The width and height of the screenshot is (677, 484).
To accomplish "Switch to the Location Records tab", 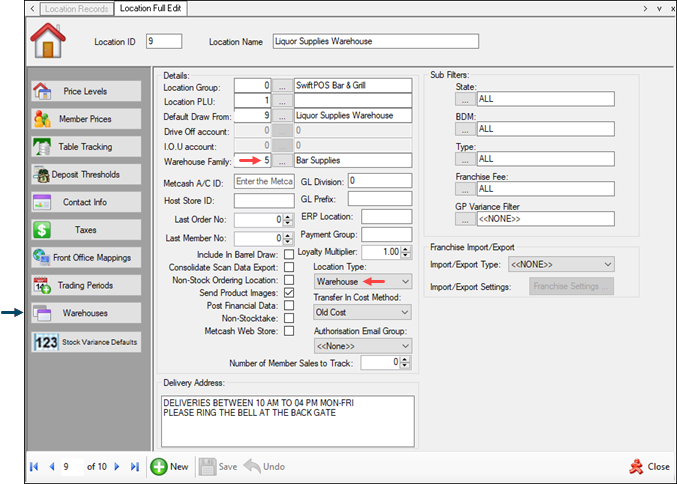I will [76, 9].
